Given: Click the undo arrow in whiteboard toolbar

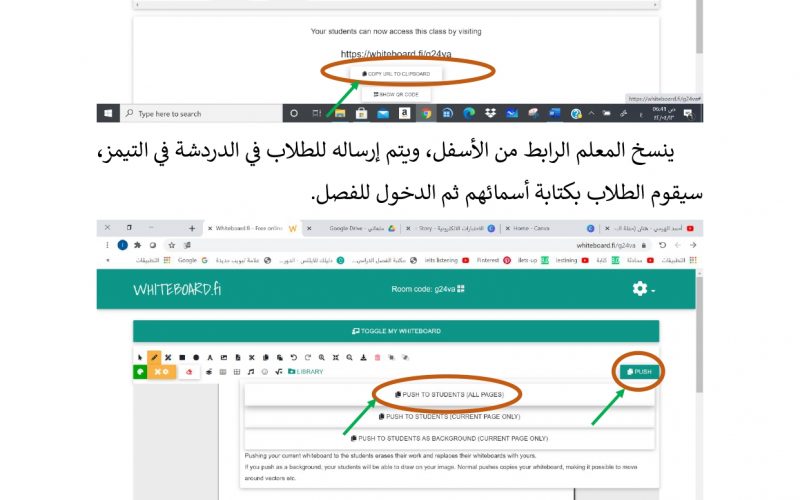Looking at the screenshot, I should click(293, 358).
